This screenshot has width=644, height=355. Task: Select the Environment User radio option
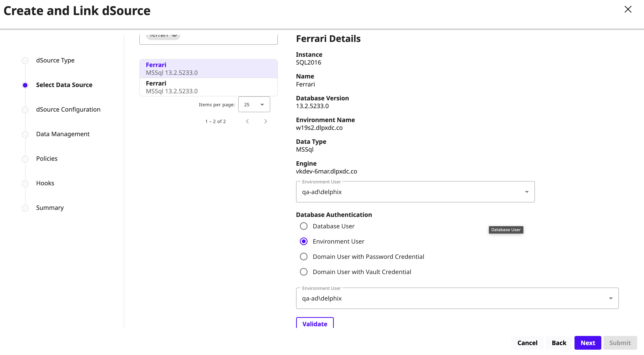[x=304, y=241]
